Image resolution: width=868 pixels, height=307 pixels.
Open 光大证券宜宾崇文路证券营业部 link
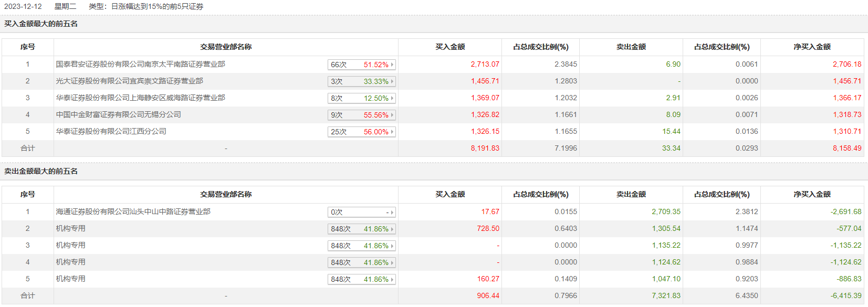tap(130, 81)
